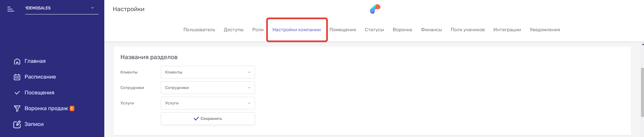Viewport: 644px width, 137px height.
Task: Click the Записи edit icon
Action: coord(17,125)
